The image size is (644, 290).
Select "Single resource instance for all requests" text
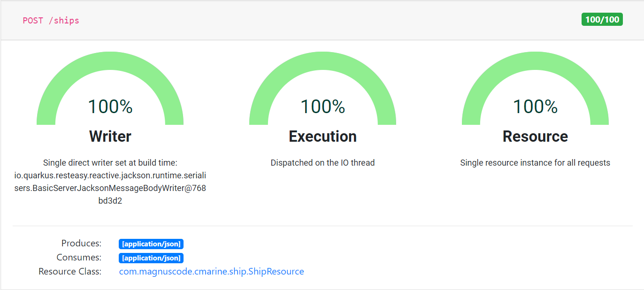pyautogui.click(x=535, y=163)
